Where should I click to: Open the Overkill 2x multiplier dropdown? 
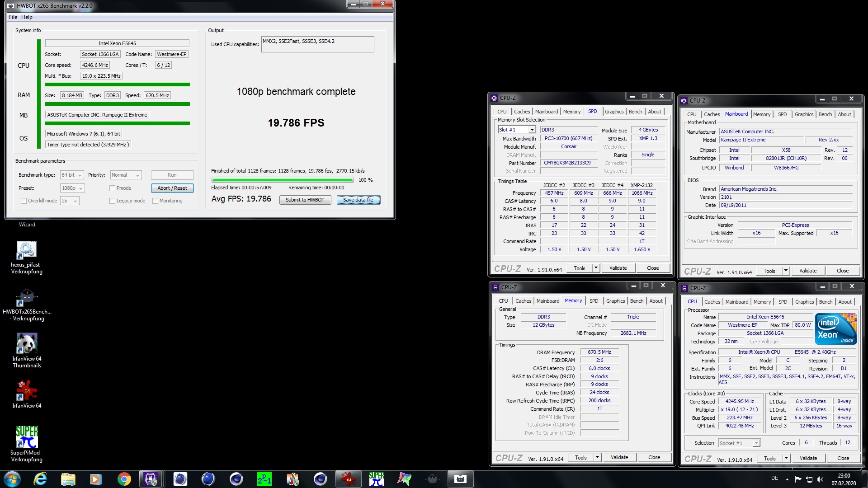pyautogui.click(x=70, y=201)
